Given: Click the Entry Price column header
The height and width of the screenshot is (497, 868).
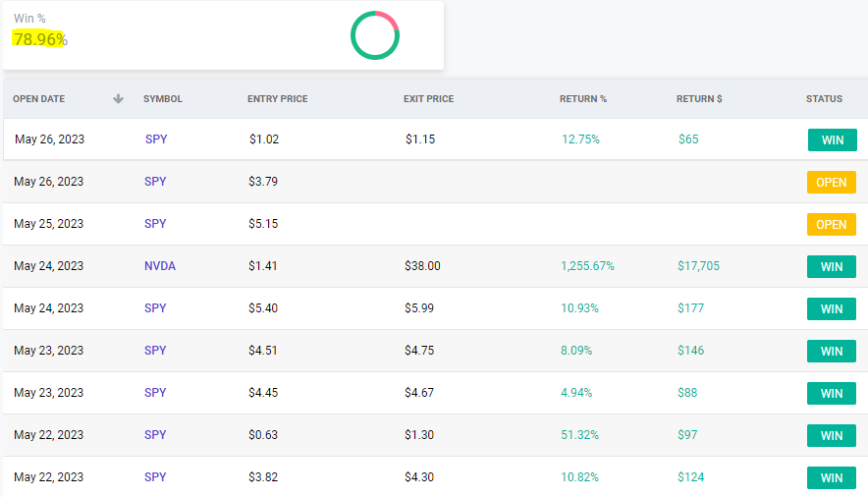Looking at the screenshot, I should coord(278,99).
